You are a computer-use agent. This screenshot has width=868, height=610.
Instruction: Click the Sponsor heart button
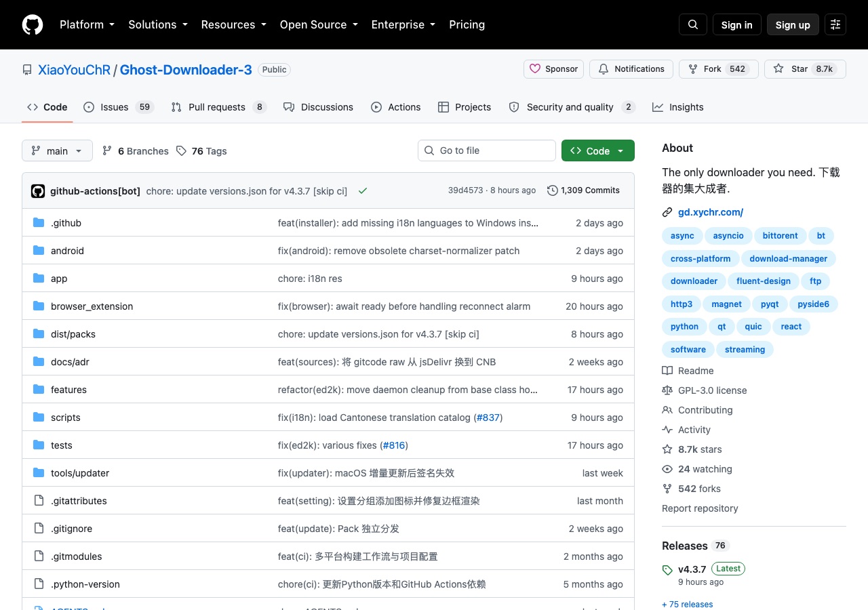point(553,69)
